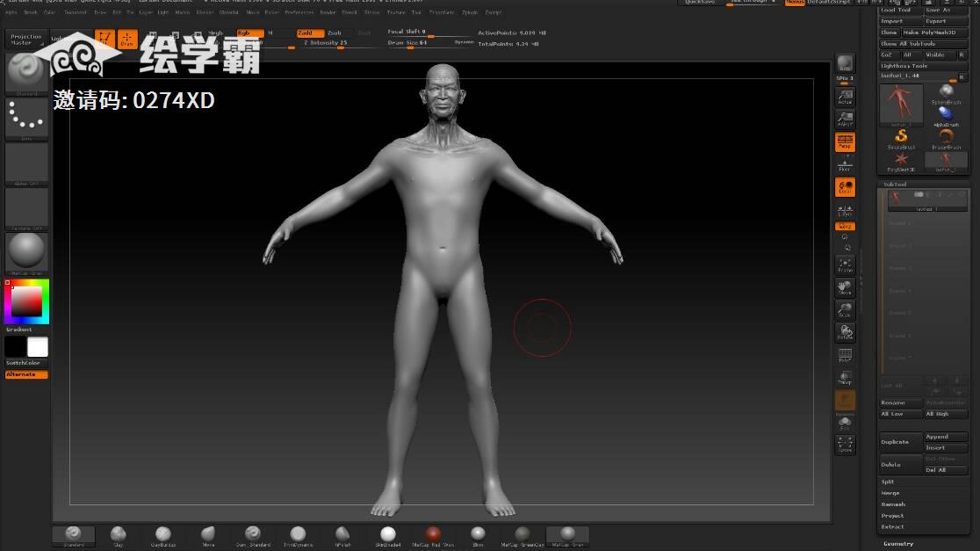The height and width of the screenshot is (551, 980).
Task: Apply the MatCap Gray material
Action: click(x=567, y=535)
